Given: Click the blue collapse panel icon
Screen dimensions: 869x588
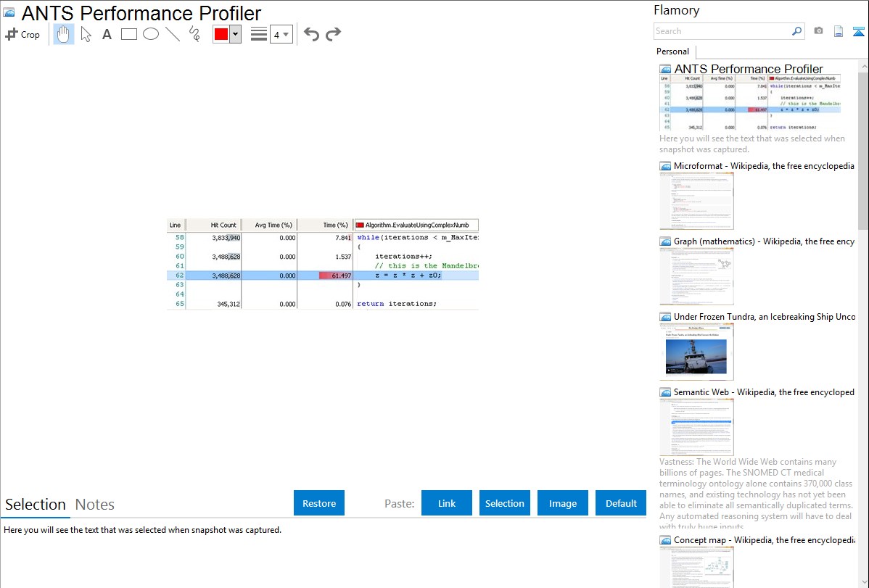Looking at the screenshot, I should 858,31.
